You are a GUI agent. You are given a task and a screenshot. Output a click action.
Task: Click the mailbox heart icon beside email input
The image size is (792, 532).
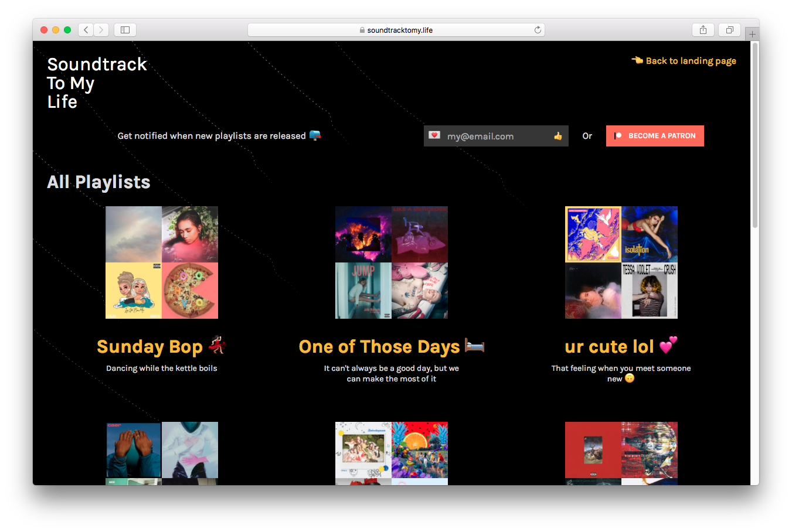[434, 134]
